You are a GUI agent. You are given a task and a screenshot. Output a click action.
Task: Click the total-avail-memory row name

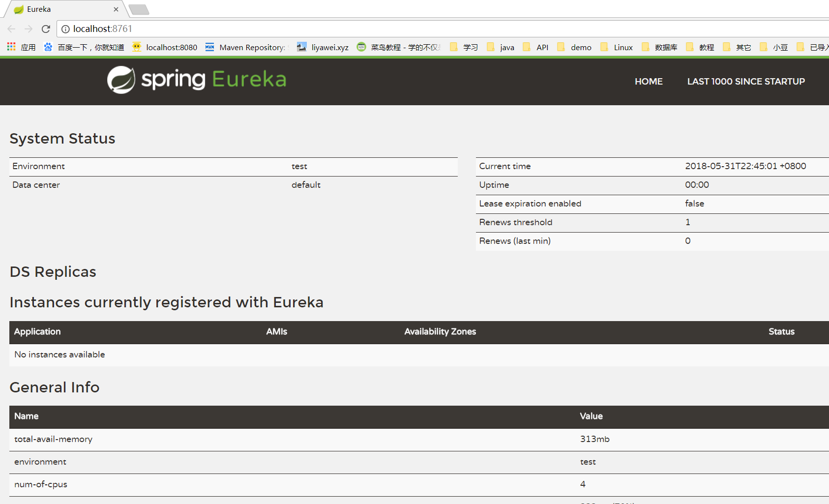click(x=53, y=440)
